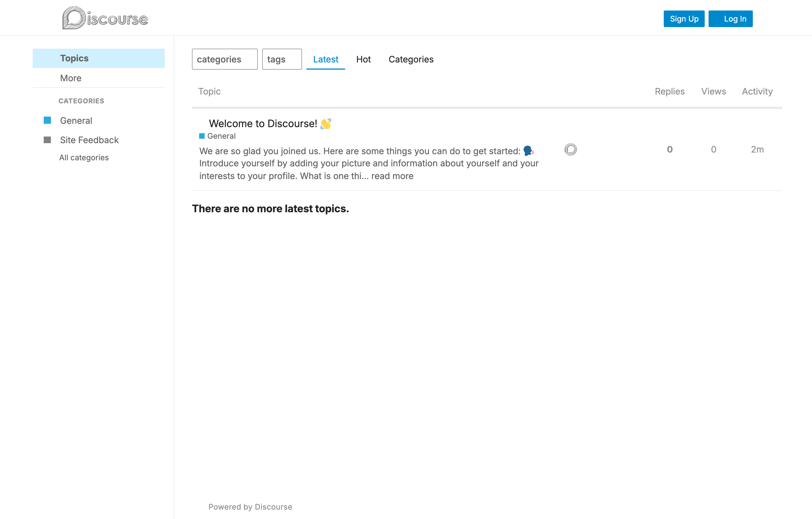Click the blue General category swatch in sidebar
Screen dimensions: 812x519
click(x=47, y=120)
